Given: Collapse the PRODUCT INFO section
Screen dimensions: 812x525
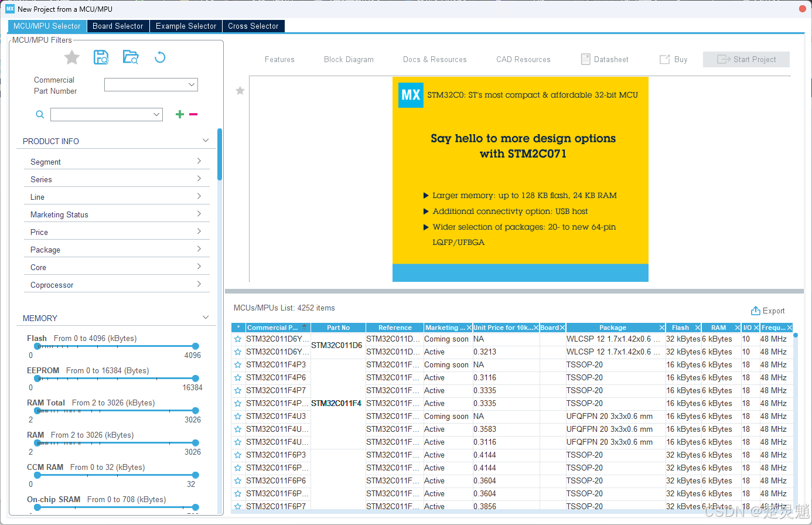Looking at the screenshot, I should click(x=206, y=141).
